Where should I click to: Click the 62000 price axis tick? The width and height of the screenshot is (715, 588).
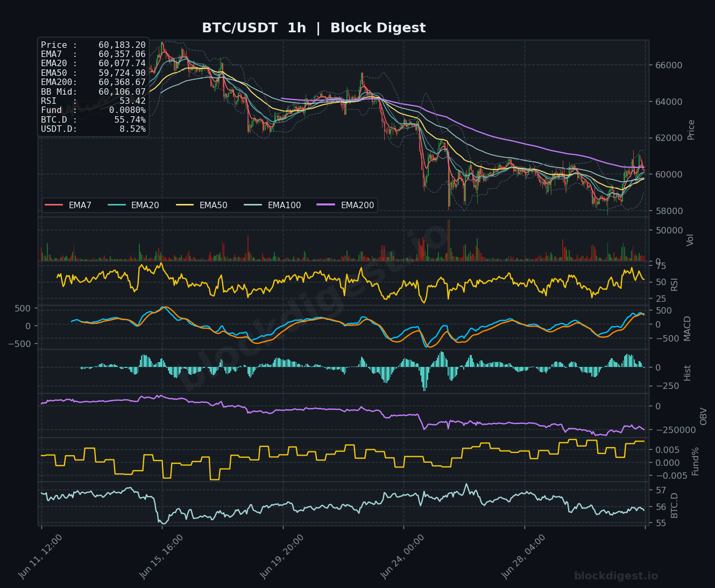pos(668,138)
